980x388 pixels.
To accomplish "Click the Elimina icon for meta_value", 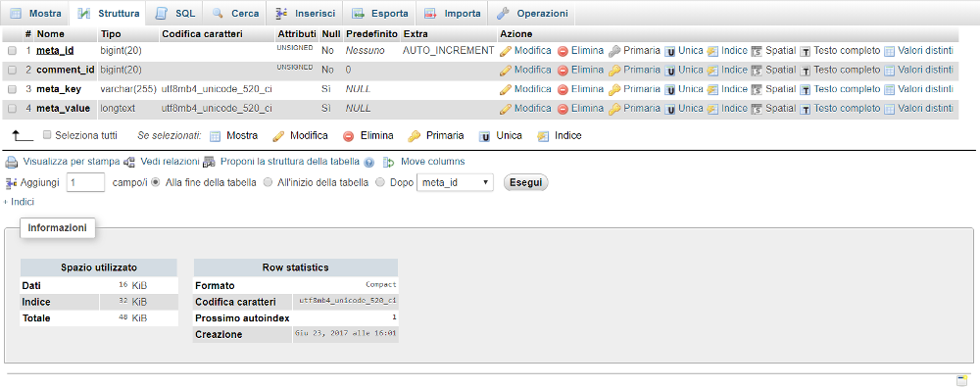I will [x=563, y=110].
